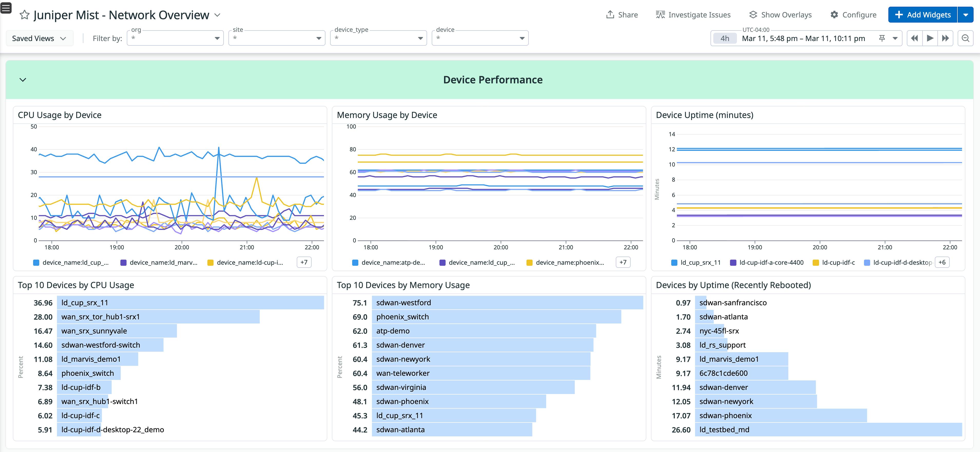This screenshot has width=980, height=452.
Task: Launch Investigate Issues
Action: point(694,14)
